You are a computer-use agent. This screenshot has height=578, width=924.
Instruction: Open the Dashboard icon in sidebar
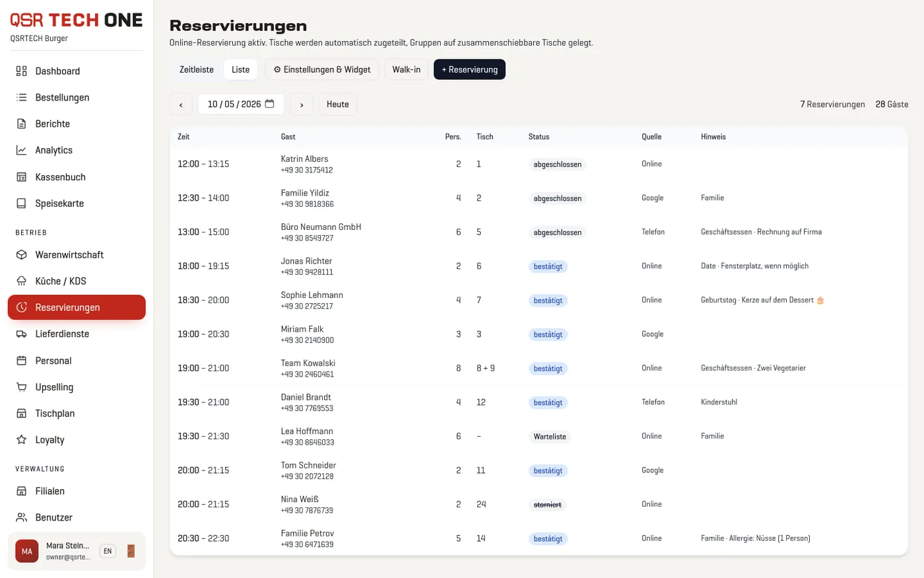(x=22, y=71)
